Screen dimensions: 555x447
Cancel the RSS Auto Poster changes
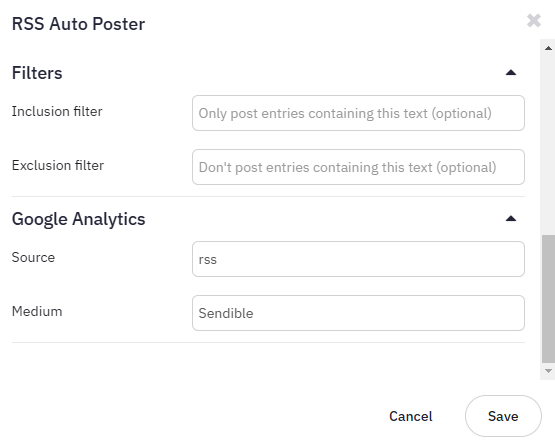411,416
